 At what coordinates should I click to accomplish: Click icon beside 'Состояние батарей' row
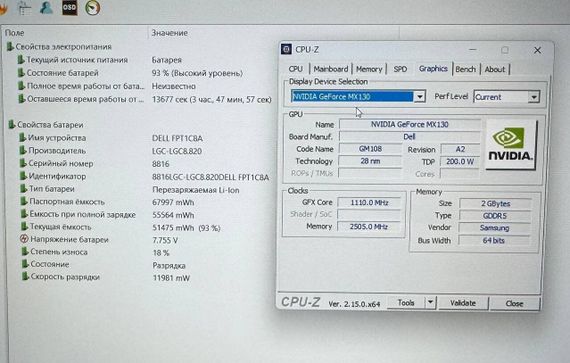21,73
